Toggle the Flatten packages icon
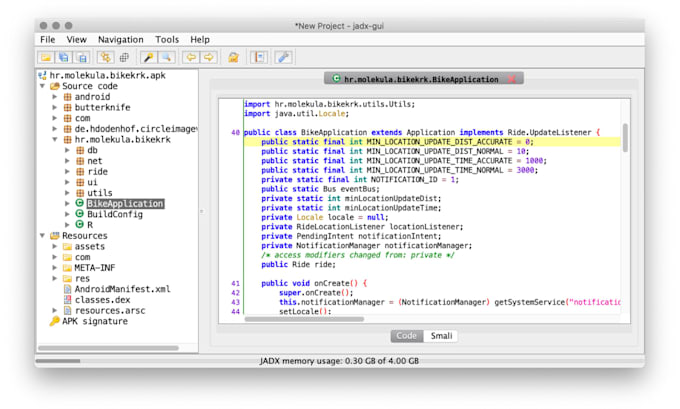Viewport: 680px width, 409px height. pos(124,57)
